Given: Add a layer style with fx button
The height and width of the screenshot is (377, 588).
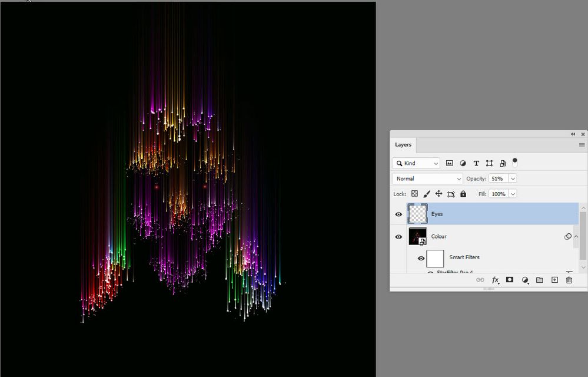Looking at the screenshot, I should coord(496,280).
